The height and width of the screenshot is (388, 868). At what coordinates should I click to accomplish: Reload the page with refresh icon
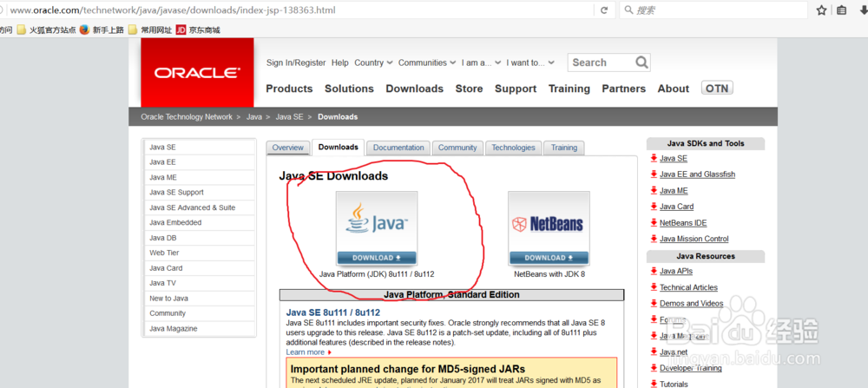[x=604, y=10]
